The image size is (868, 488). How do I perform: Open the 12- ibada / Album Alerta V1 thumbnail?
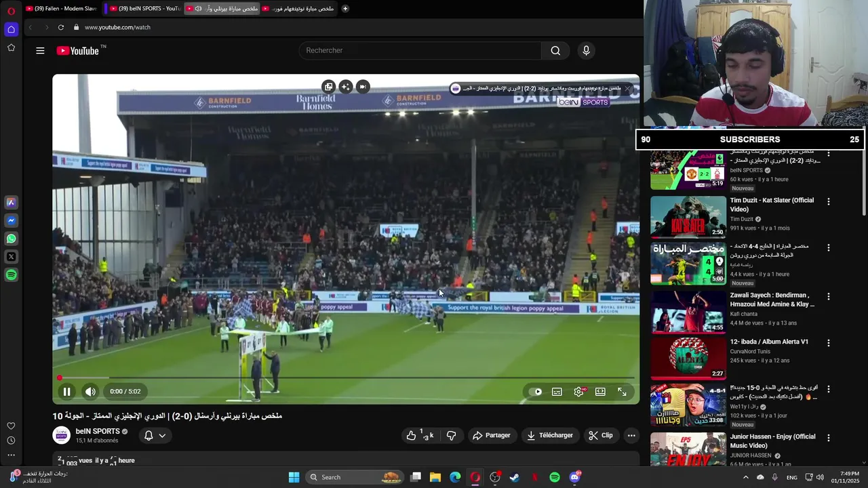tap(688, 359)
